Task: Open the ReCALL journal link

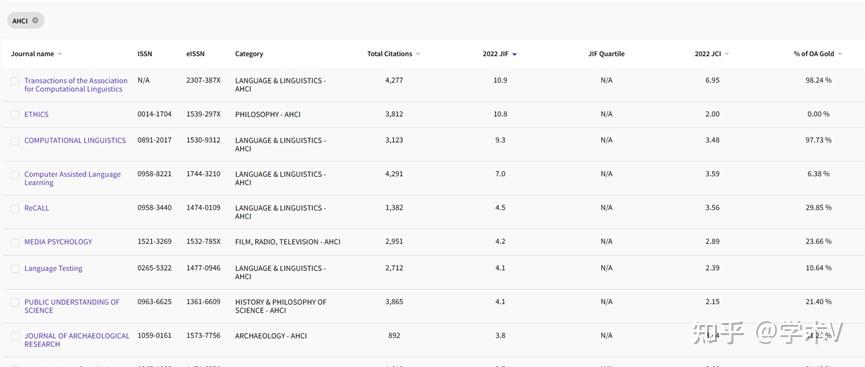Action: (x=36, y=208)
